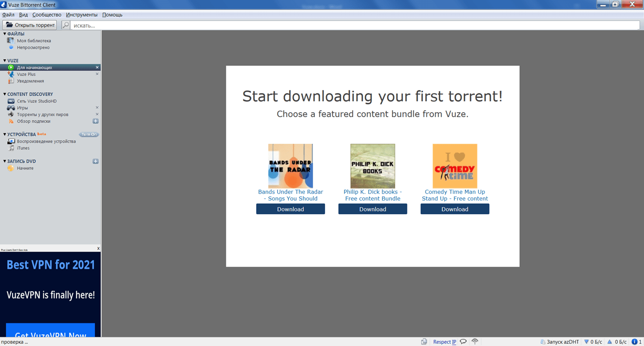This screenshot has height=346, width=644.
Task: Click the Comedy Time bundle thumbnail
Action: pyautogui.click(x=455, y=166)
